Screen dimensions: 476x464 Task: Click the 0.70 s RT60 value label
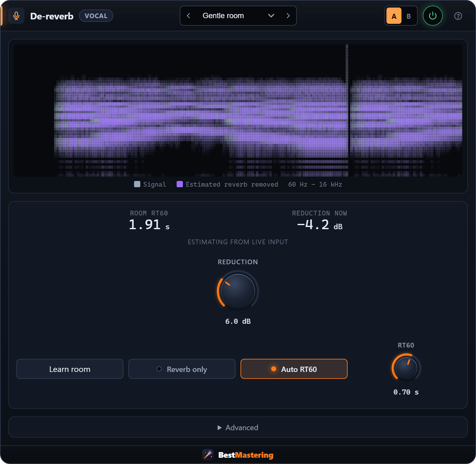406,392
